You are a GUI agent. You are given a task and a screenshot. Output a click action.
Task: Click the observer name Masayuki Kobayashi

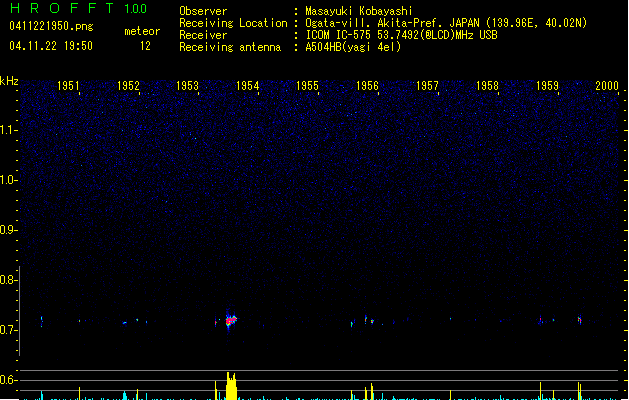[359, 11]
